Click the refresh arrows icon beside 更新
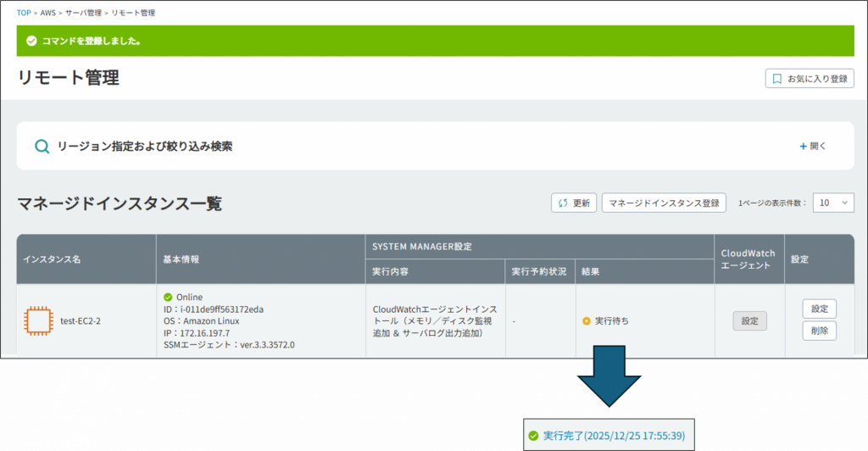 click(x=564, y=203)
